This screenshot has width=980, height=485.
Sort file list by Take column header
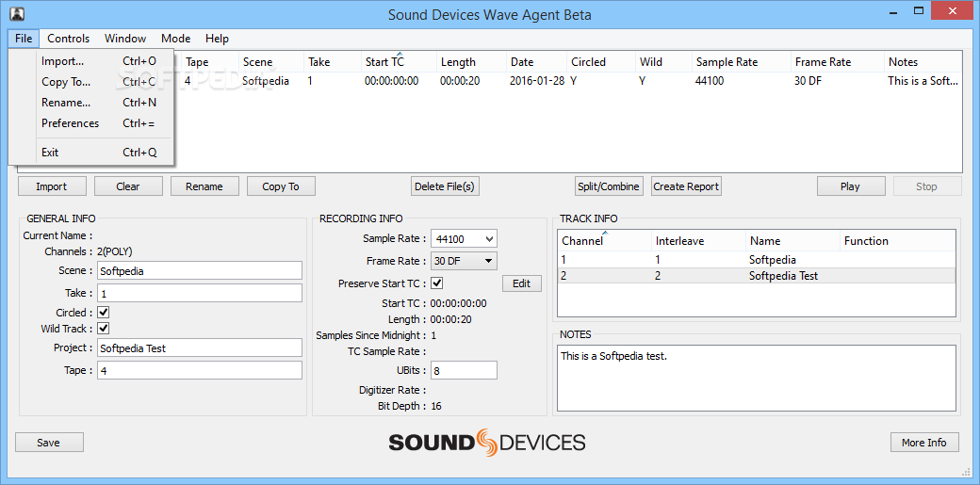point(333,62)
